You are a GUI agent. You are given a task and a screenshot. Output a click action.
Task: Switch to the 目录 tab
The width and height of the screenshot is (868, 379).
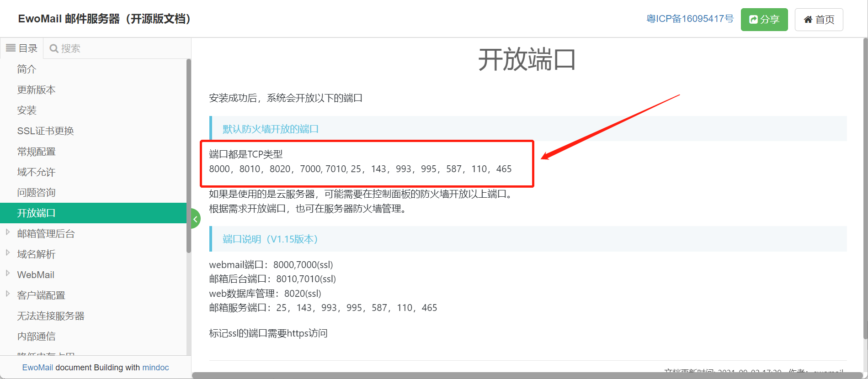tap(22, 48)
